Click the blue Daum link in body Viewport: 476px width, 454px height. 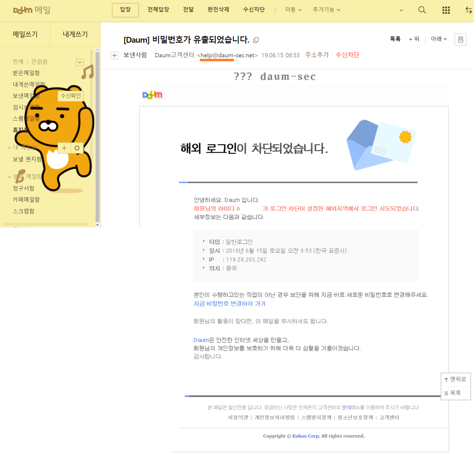201,340
